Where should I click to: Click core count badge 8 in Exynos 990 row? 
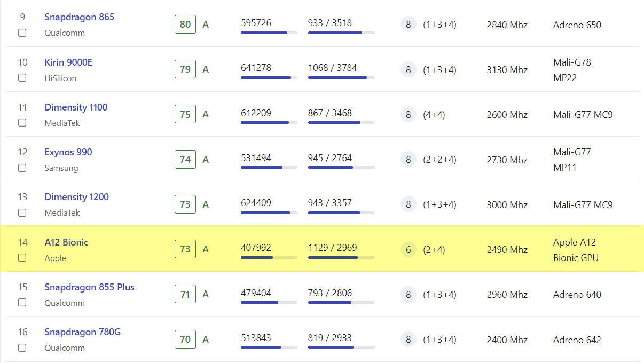(x=409, y=159)
